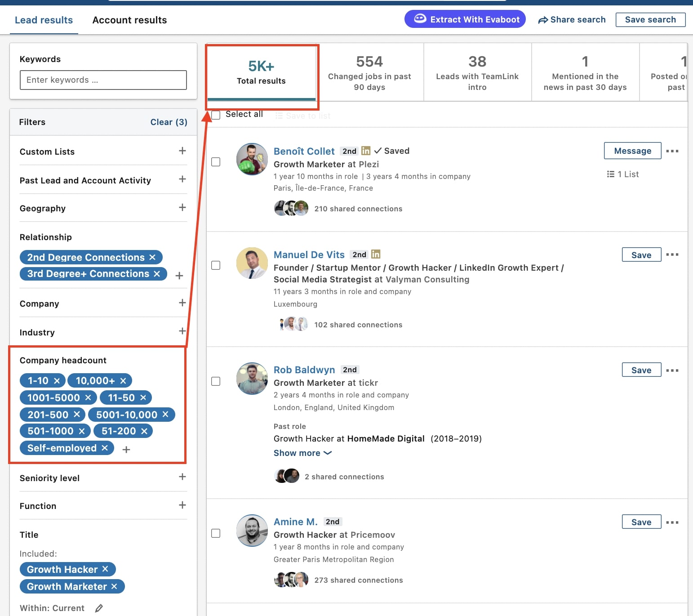Open the Plezi company link
The width and height of the screenshot is (693, 616).
pos(369,164)
